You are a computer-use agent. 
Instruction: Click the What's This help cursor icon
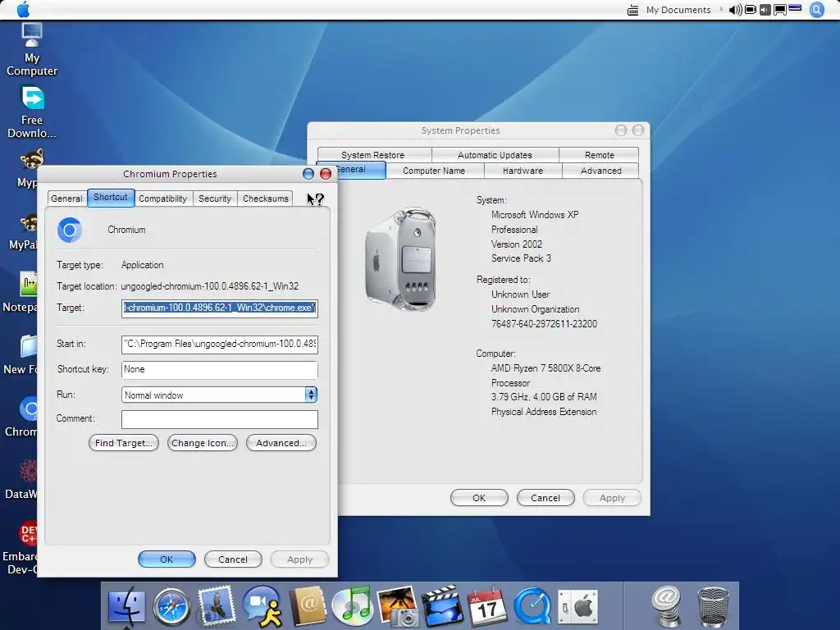click(315, 199)
